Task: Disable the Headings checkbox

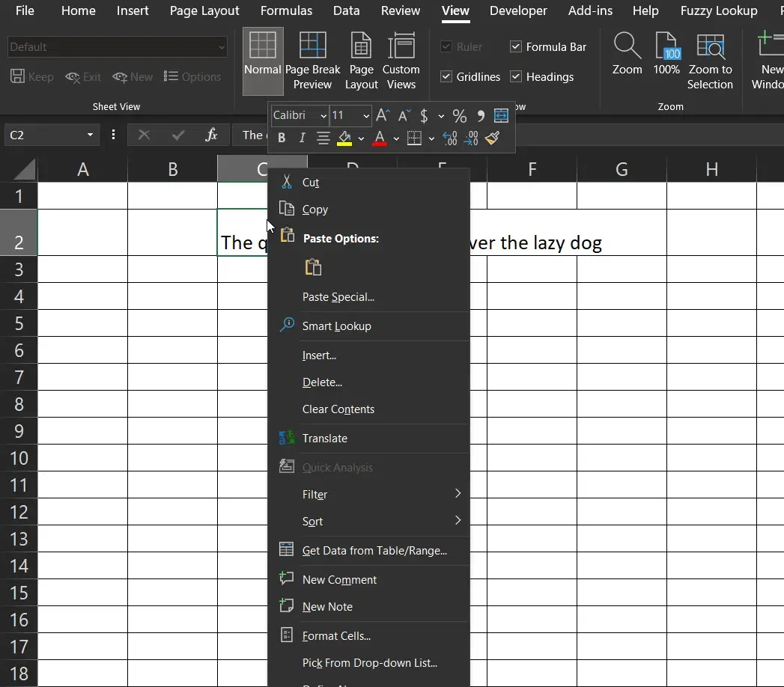Action: pyautogui.click(x=516, y=77)
